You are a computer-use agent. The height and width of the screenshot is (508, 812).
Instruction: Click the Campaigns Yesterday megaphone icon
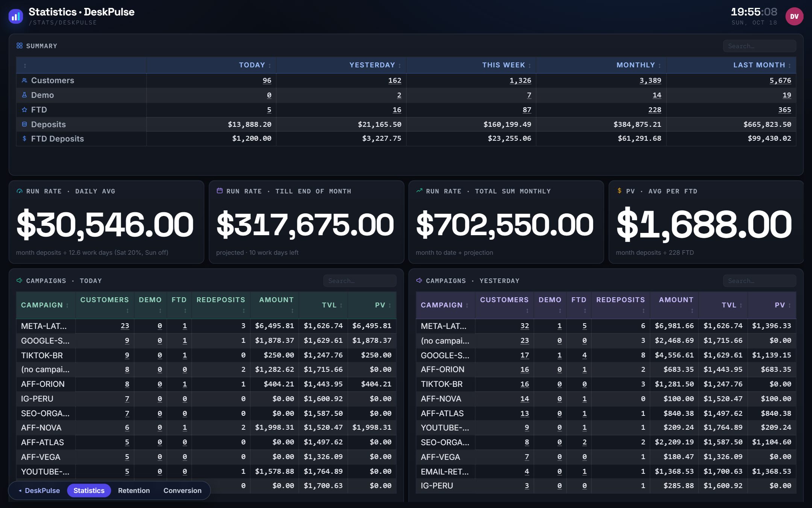pos(419,280)
